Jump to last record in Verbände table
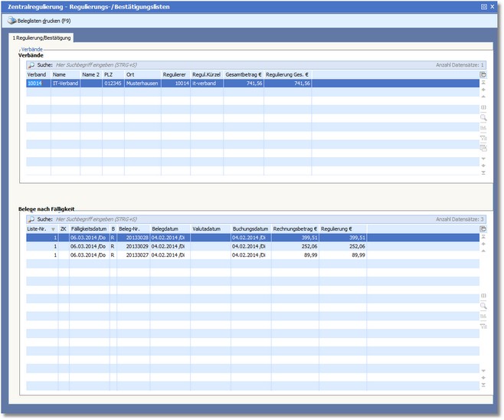 483,172
